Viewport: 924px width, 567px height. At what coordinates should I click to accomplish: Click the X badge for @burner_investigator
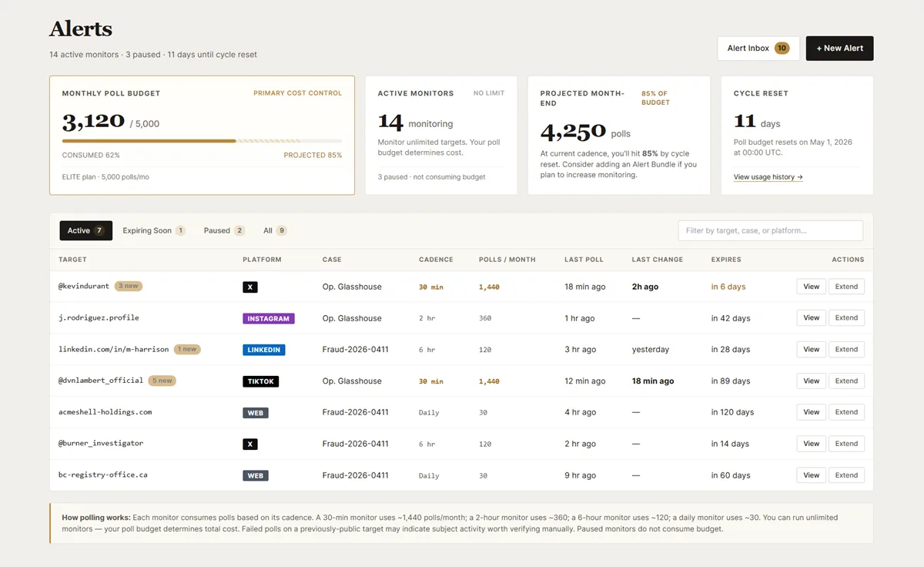249,445
